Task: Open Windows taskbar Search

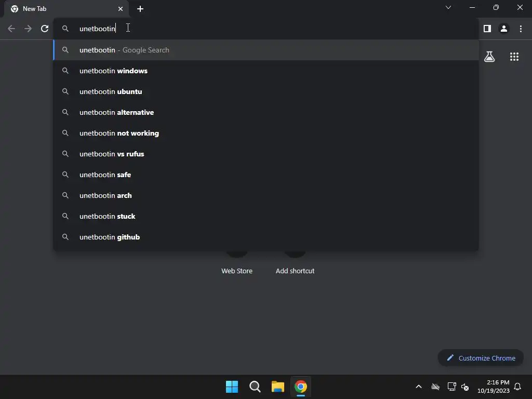Action: pyautogui.click(x=255, y=387)
